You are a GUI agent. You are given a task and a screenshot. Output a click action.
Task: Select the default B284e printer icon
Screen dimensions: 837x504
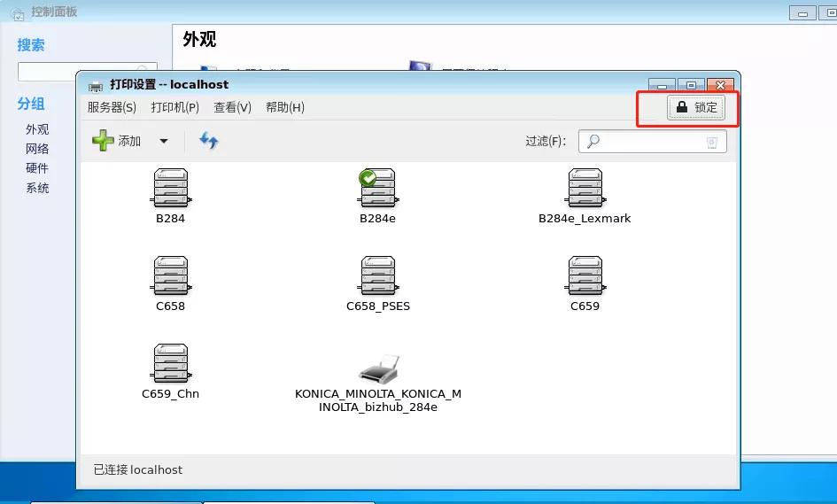[378, 188]
